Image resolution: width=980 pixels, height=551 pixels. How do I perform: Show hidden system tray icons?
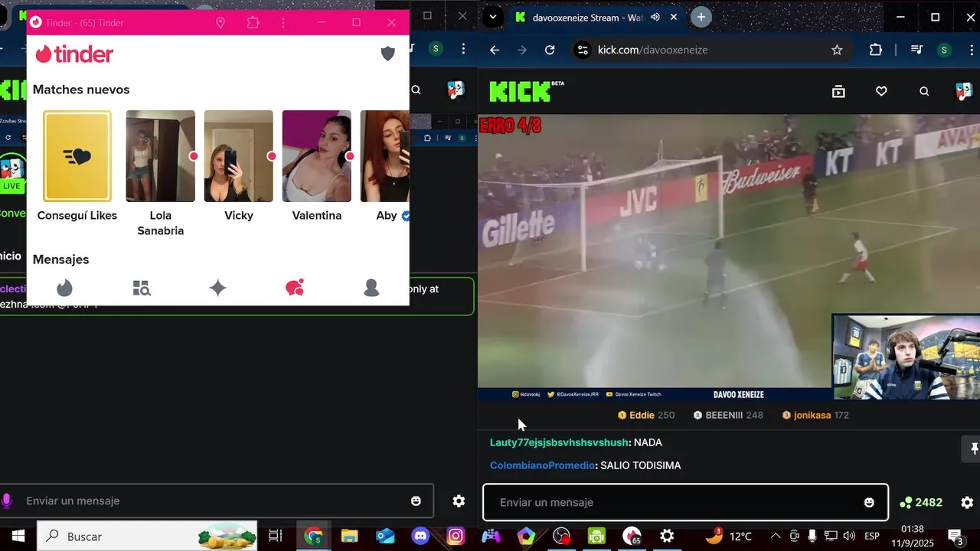[x=776, y=536]
